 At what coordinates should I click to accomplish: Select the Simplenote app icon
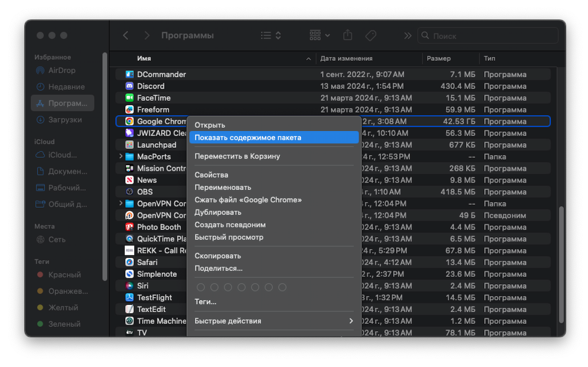tap(129, 274)
